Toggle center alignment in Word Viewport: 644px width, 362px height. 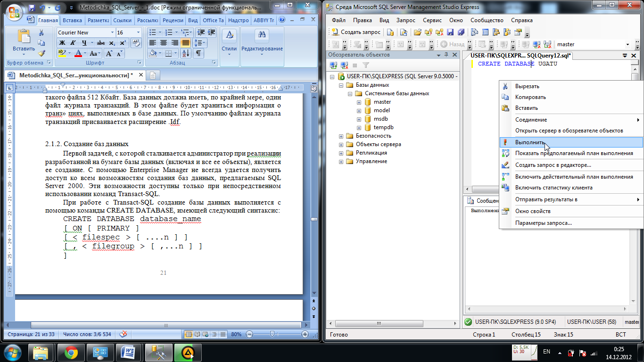(x=163, y=43)
